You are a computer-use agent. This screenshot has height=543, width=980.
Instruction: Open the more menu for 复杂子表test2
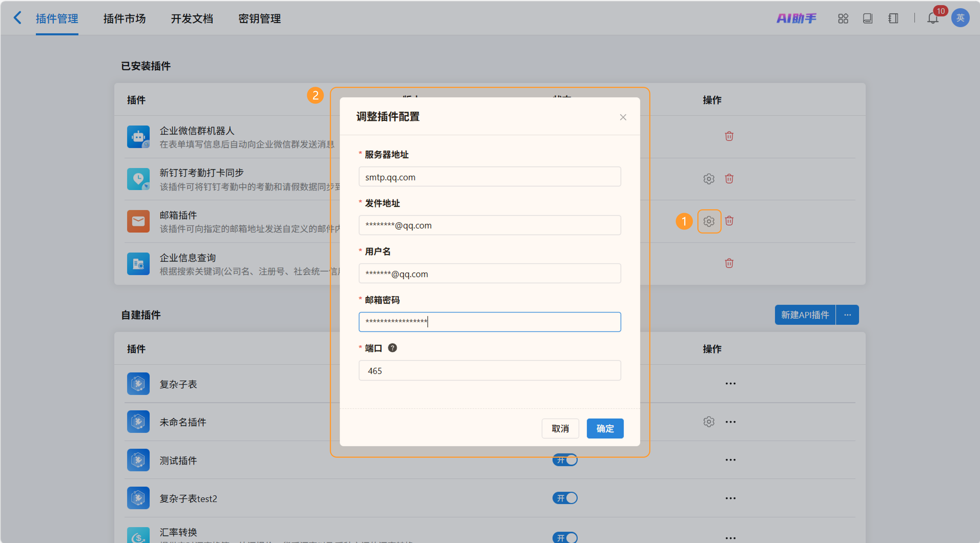point(730,498)
